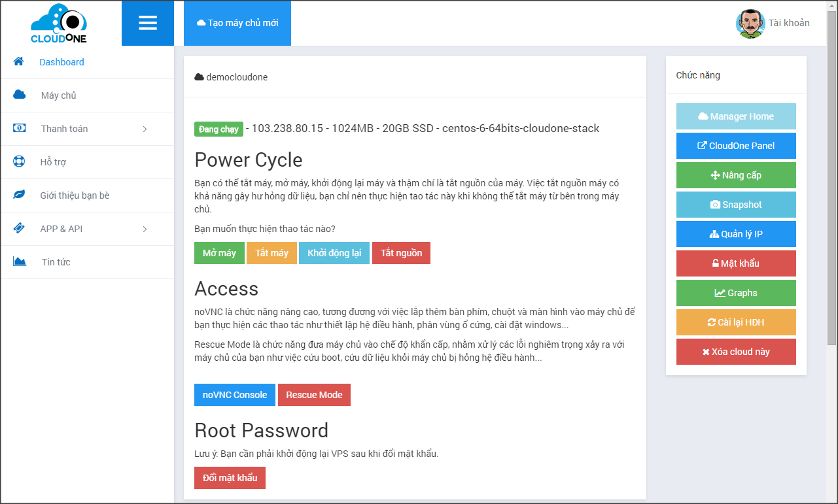Launch the noVNC Console

pyautogui.click(x=235, y=395)
